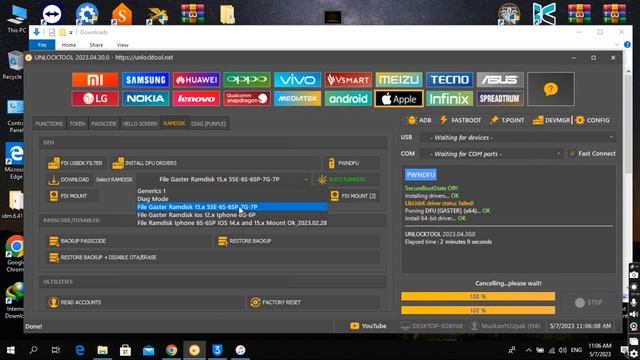Viewport: 640px width, 360px height.
Task: Open the Config settings
Action: point(592,120)
